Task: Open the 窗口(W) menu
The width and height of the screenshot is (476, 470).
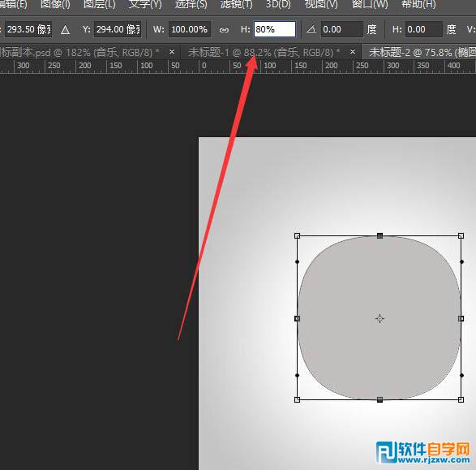Action: coord(370,5)
